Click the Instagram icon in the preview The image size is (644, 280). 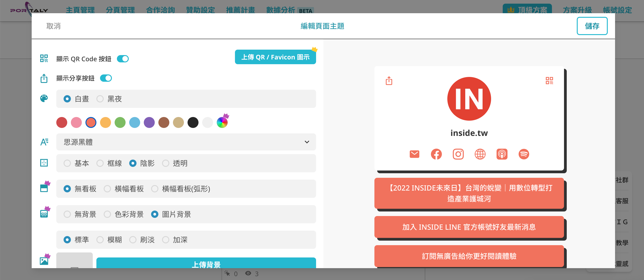tap(458, 154)
